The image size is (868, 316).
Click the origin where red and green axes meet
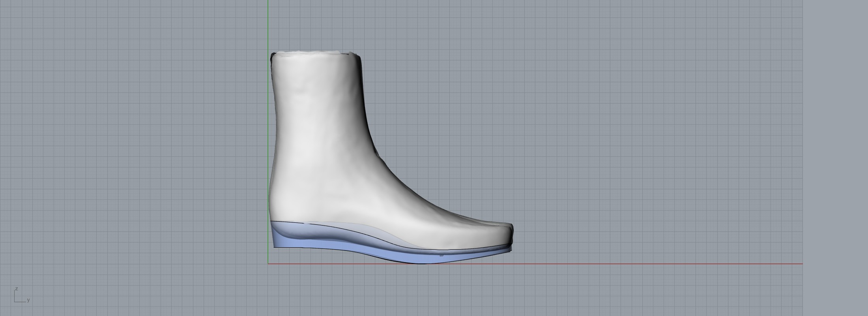click(268, 264)
